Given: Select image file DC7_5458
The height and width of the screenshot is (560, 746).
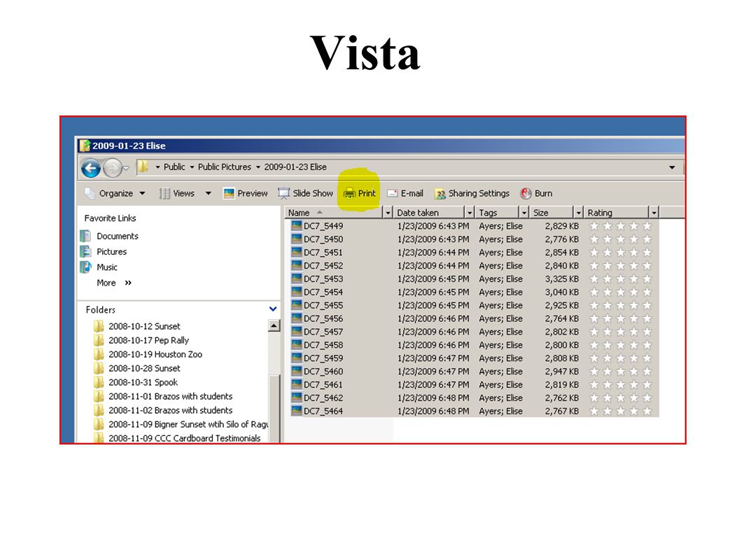Looking at the screenshot, I should point(317,345).
